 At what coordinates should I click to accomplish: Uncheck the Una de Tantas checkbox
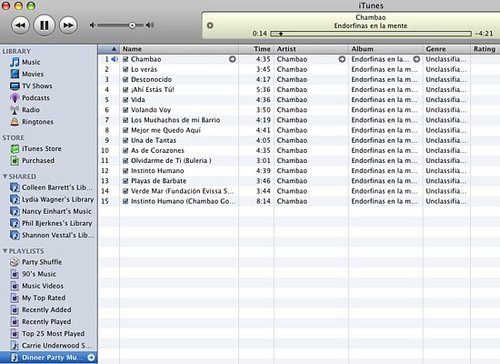[125, 141]
